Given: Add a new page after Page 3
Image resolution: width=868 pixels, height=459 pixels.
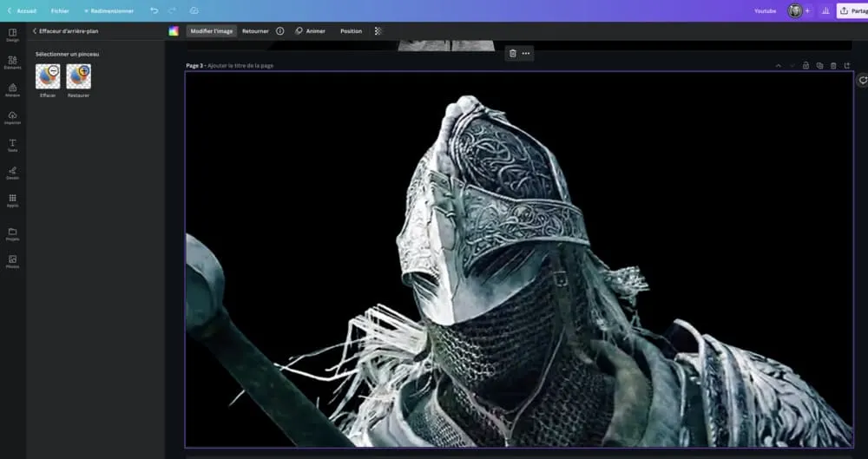Looking at the screenshot, I should (x=847, y=65).
